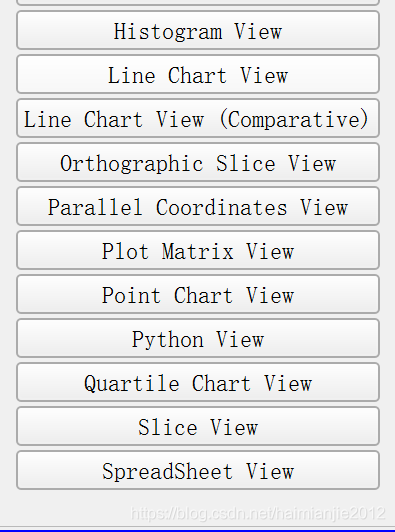Convert layout to a histogram view

click(198, 30)
